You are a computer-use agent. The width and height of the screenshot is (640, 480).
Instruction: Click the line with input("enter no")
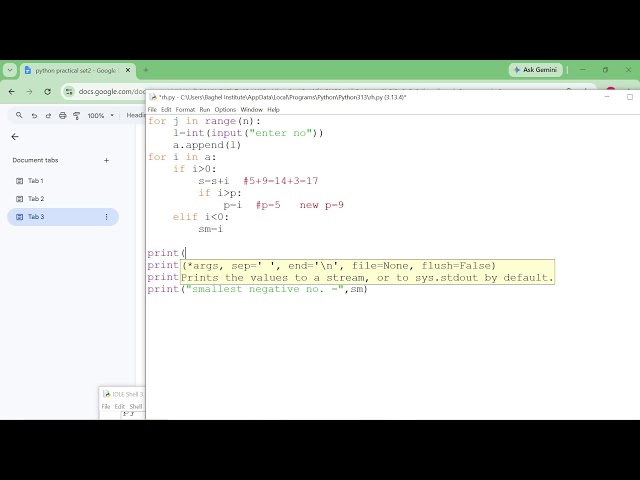click(248, 133)
